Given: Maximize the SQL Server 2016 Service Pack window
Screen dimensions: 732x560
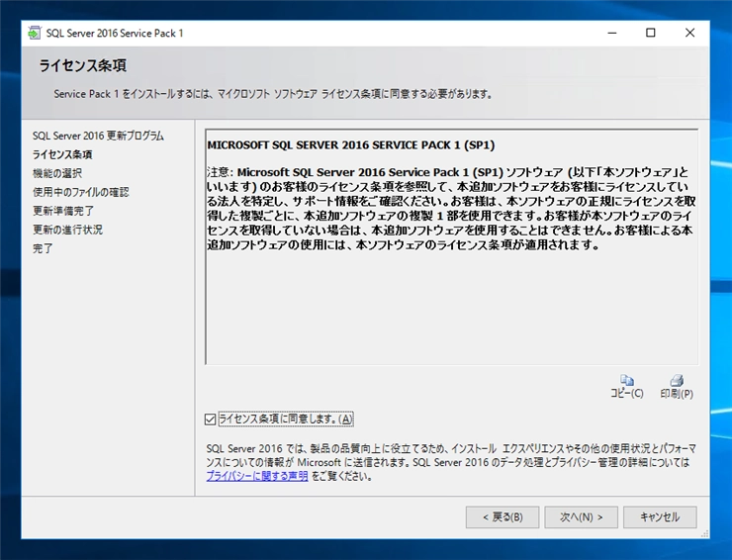Looking at the screenshot, I should [x=651, y=33].
